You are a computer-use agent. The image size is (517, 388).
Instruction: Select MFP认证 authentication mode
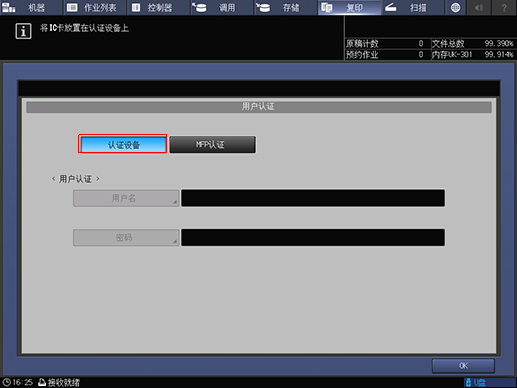tap(213, 144)
